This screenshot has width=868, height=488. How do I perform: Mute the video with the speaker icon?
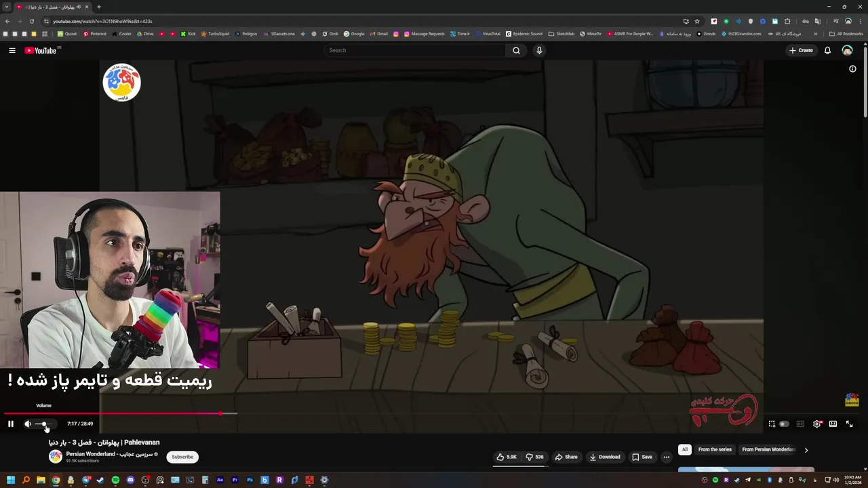(x=28, y=424)
